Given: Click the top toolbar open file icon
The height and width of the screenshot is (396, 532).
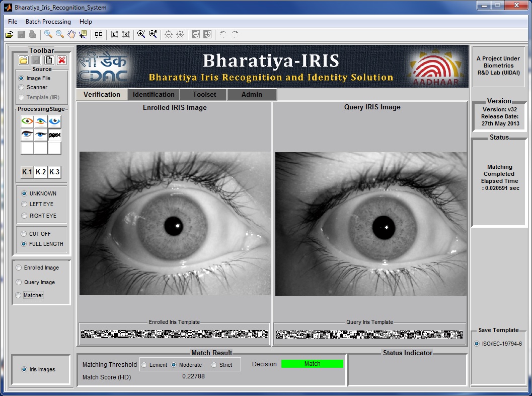Looking at the screenshot, I should coord(10,34).
